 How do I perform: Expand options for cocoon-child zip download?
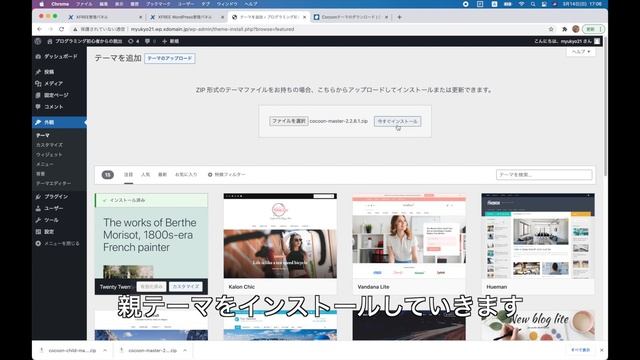pyautogui.click(x=105, y=350)
